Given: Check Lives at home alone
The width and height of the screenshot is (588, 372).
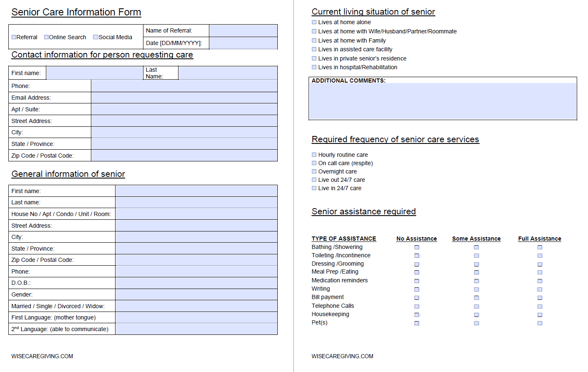Looking at the screenshot, I should (x=314, y=22).
